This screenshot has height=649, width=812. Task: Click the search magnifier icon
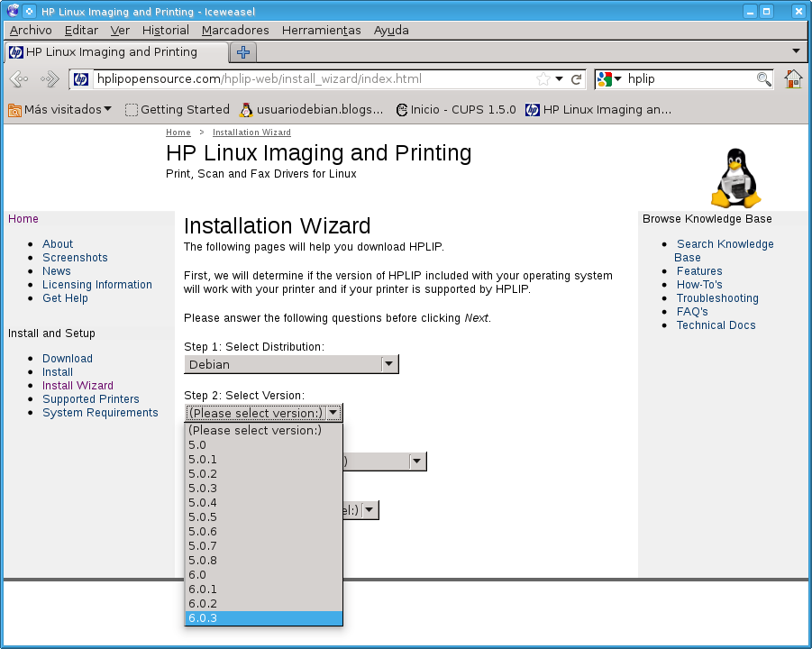pyautogui.click(x=764, y=79)
